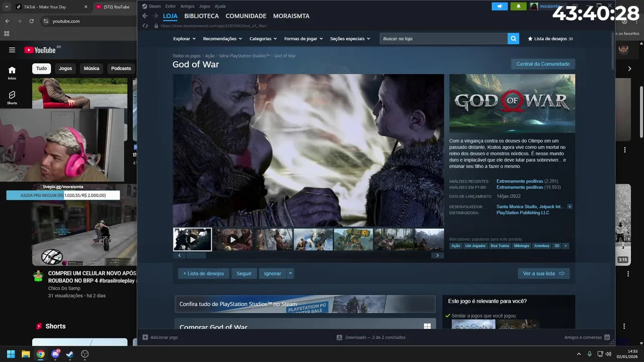Click the Aventura tag
This screenshot has height=362, width=644.
click(541, 246)
